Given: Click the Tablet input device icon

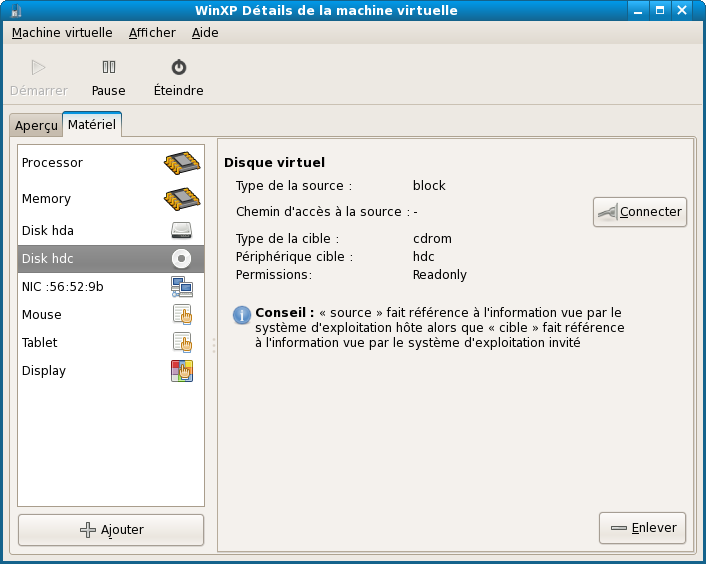Looking at the screenshot, I should pos(182,343).
